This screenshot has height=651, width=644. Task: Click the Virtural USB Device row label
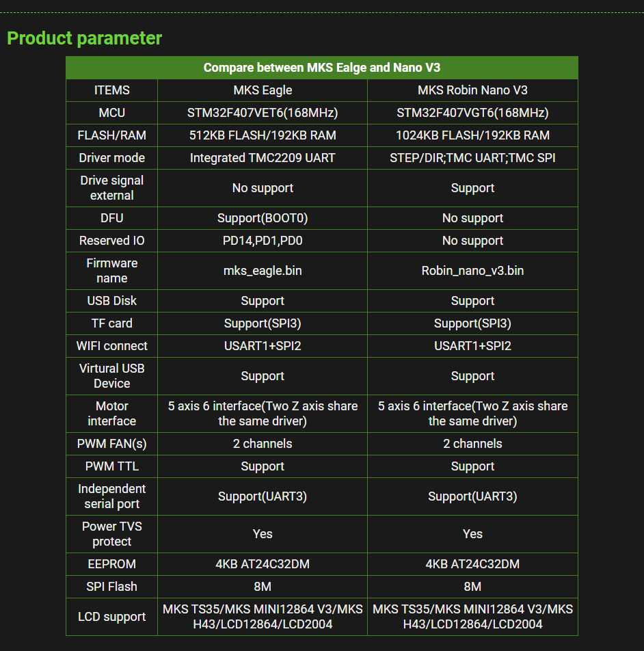[111, 375]
